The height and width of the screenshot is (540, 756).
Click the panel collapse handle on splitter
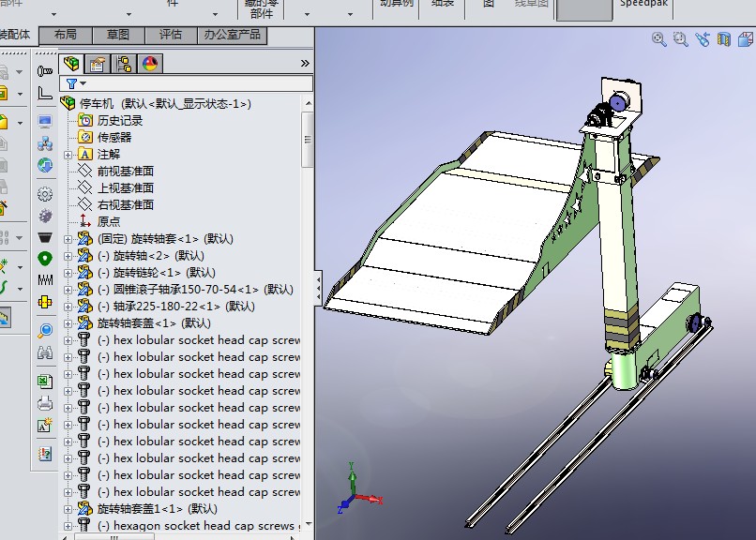[x=318, y=288]
